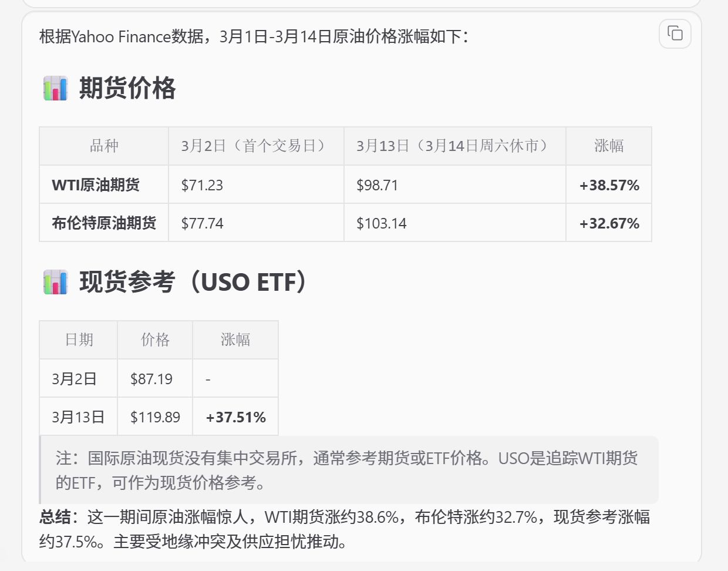Click the 3月13日（3月14日周六休市）column header

coord(454,146)
